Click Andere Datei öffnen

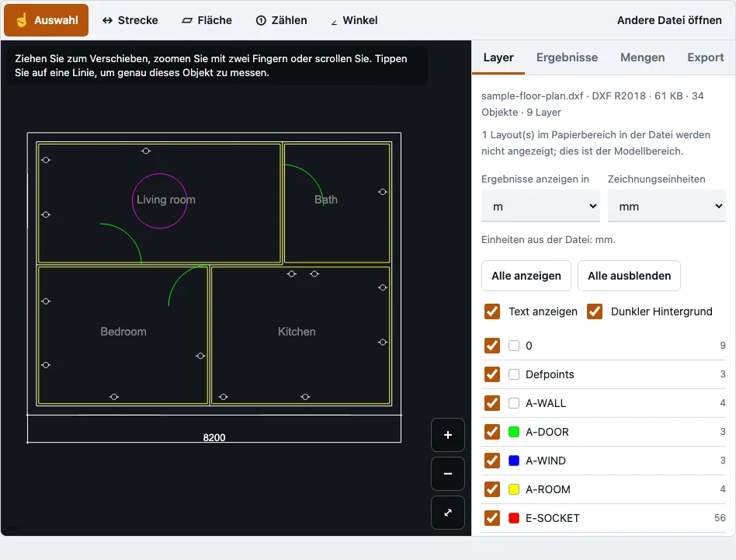[x=669, y=20]
